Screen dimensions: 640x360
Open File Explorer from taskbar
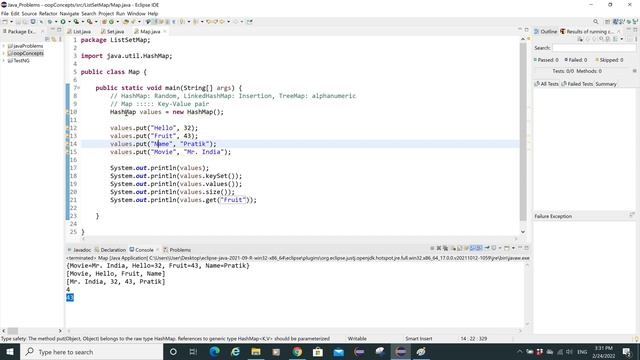(256, 351)
